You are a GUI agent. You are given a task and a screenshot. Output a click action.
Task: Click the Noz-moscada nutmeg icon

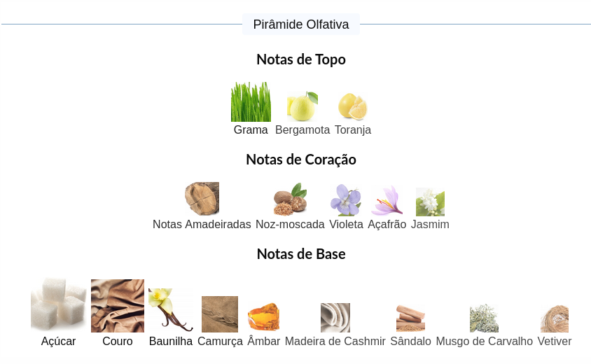coord(290,199)
